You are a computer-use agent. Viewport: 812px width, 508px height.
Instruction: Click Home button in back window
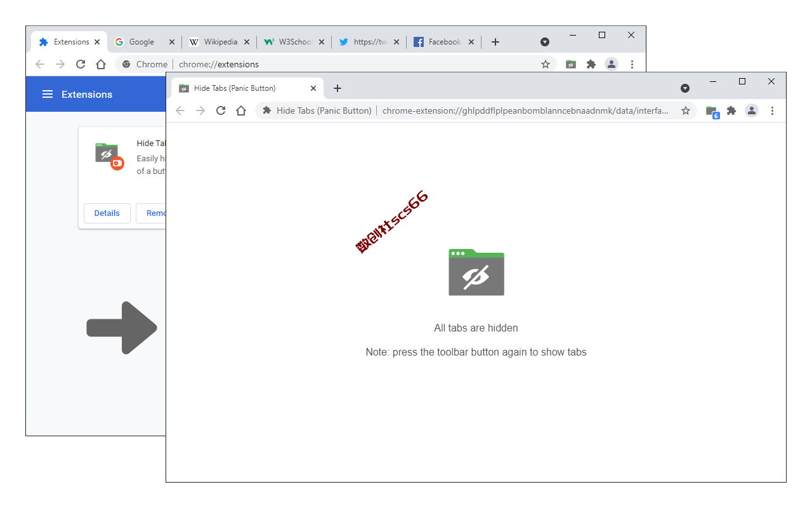tap(101, 64)
